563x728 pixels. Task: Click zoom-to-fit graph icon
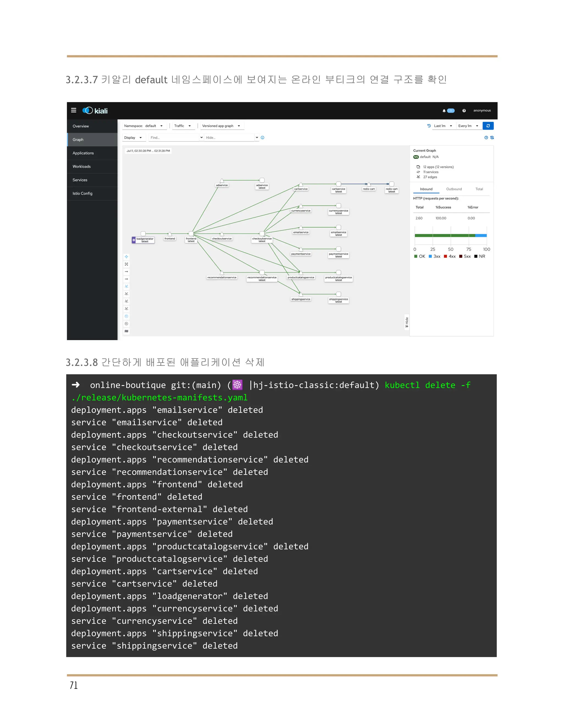tap(126, 264)
